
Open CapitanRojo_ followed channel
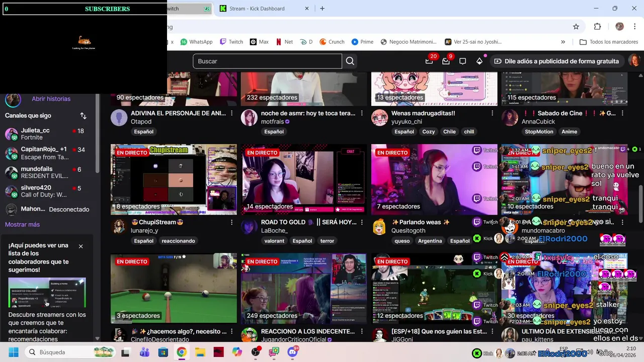pyautogui.click(x=47, y=153)
